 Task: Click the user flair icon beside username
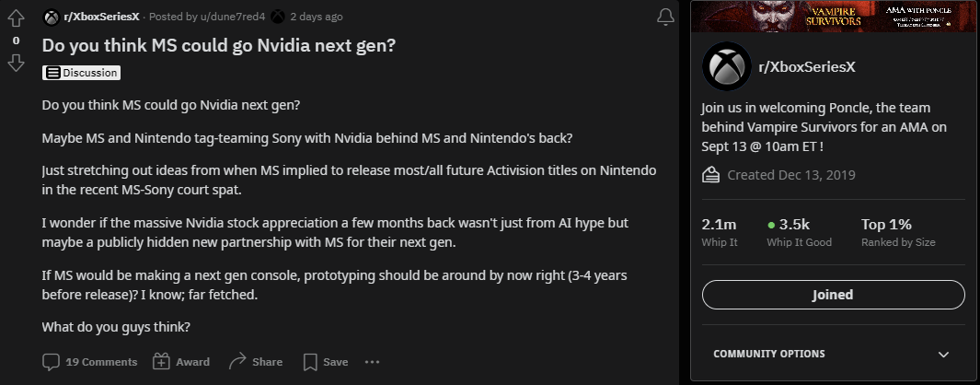tap(278, 17)
